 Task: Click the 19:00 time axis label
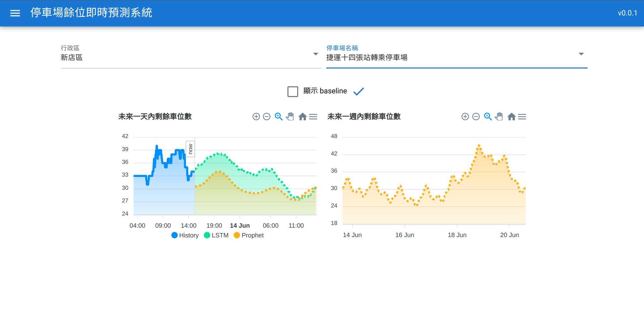(x=214, y=226)
